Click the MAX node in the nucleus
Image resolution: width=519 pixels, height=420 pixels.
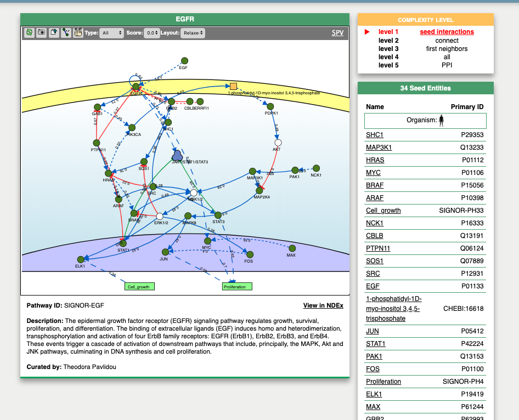pos(292,248)
